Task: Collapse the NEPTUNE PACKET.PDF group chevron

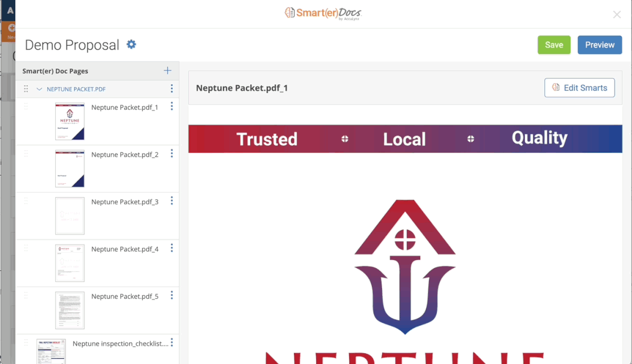Action: (x=39, y=89)
